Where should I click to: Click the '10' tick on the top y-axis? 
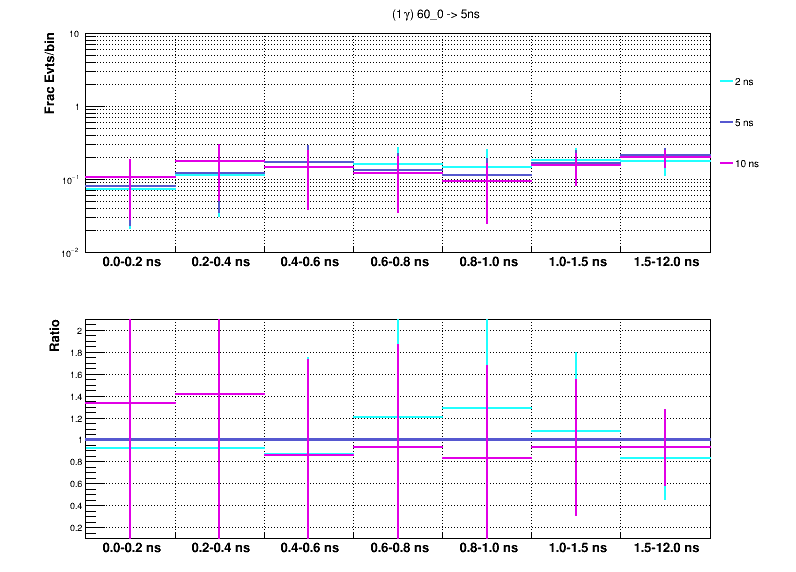[75, 35]
